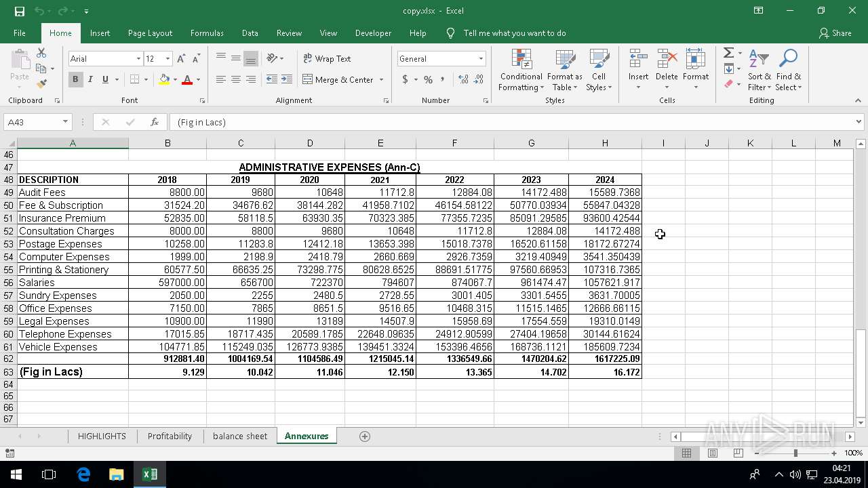
Task: Click Increase Decimal icon
Action: click(464, 79)
